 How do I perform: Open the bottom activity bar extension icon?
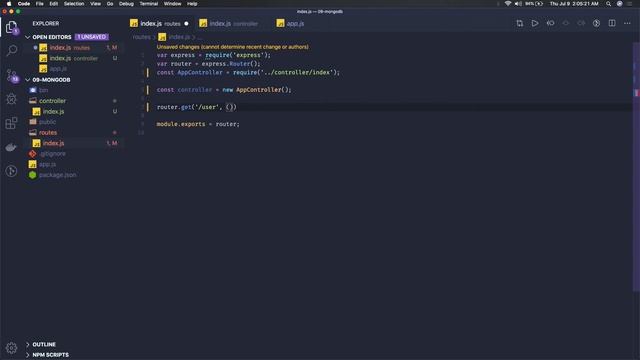pyautogui.click(x=11, y=171)
